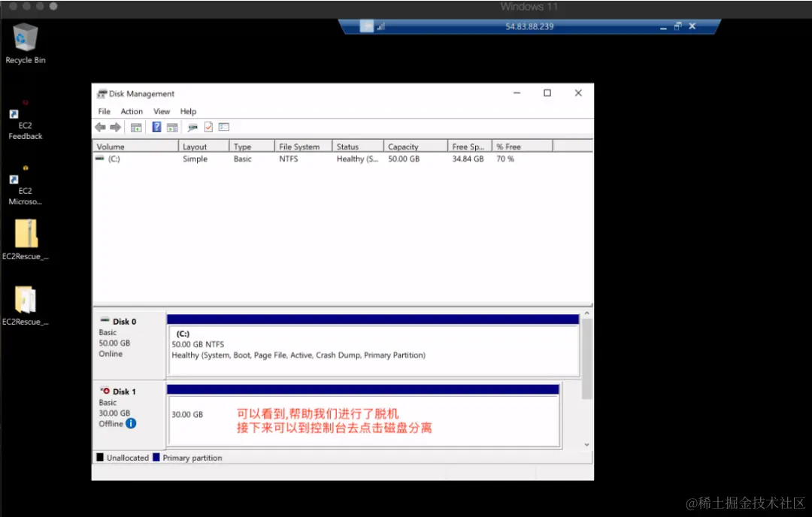The image size is (812, 517).
Task: Sort by the % Free column header
Action: coord(522,147)
